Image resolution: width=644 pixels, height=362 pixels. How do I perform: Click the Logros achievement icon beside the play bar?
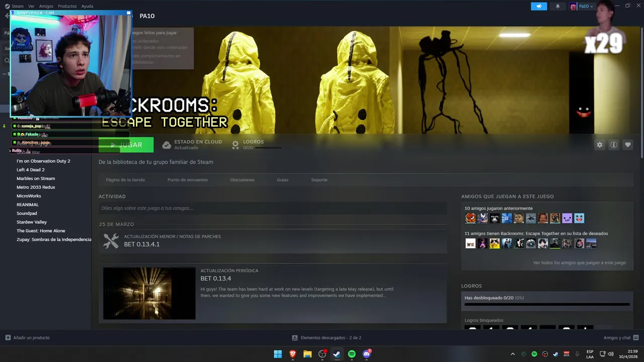235,145
